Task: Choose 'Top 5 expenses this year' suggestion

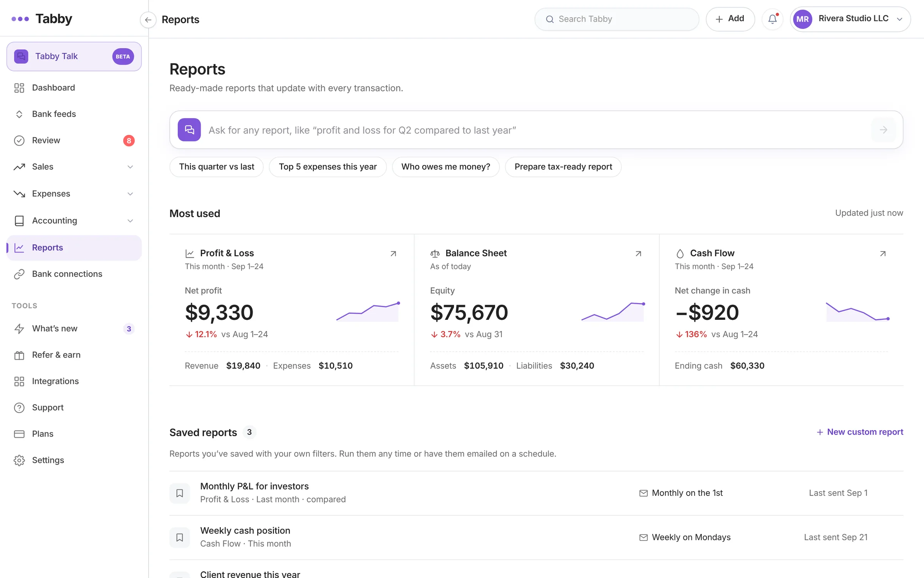Action: point(328,167)
